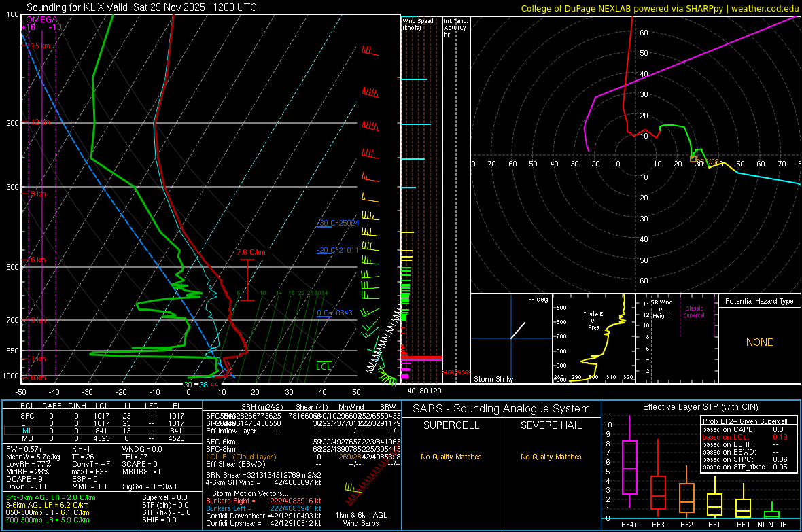Screen dimensions: 802x532
Task: Select the highlighted ML parcel row
Action: pyautogui.click(x=102, y=431)
